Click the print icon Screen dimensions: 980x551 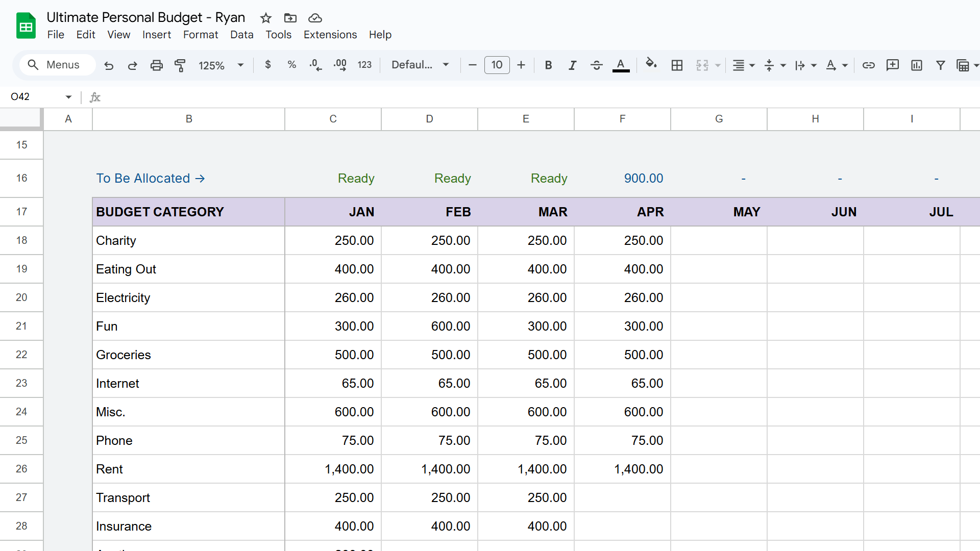click(x=157, y=65)
